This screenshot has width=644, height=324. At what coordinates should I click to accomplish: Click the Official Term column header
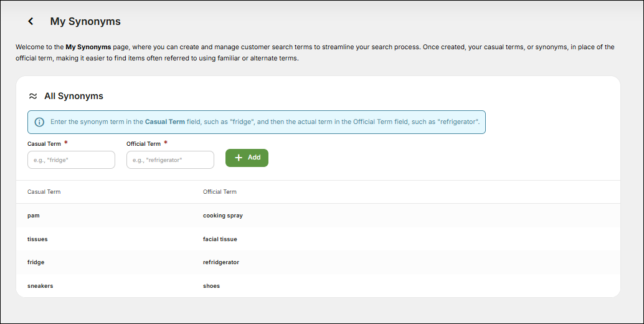(220, 192)
